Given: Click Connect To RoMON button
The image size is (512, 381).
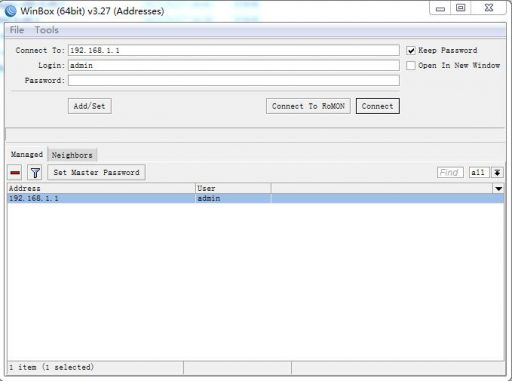Looking at the screenshot, I should pyautogui.click(x=308, y=106).
